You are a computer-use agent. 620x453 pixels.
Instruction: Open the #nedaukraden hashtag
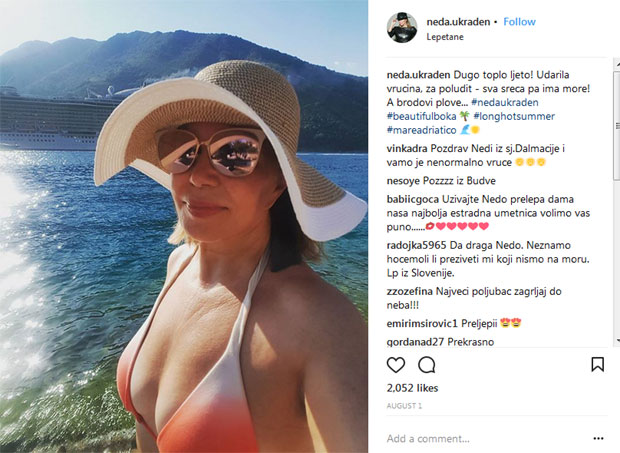[505, 102]
